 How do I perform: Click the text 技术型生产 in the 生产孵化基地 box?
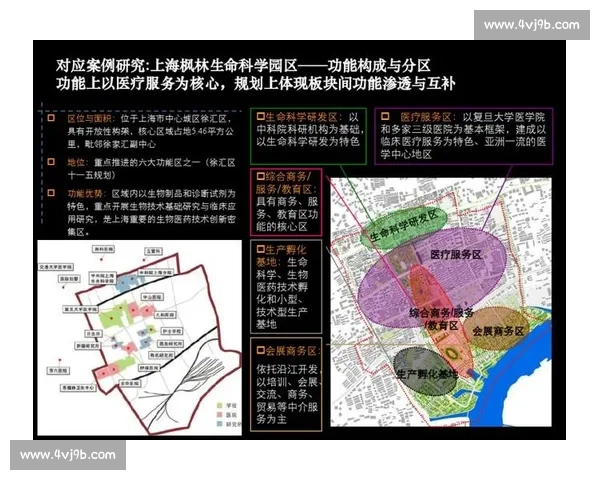pyautogui.click(x=282, y=312)
